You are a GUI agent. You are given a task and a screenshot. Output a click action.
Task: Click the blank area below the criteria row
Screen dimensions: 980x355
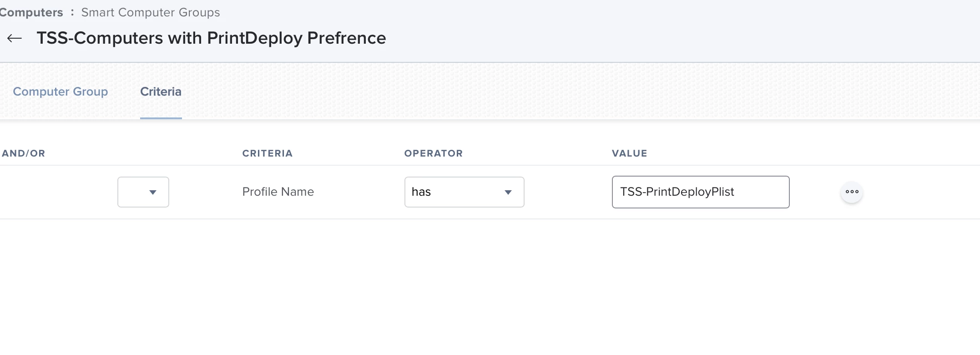coord(490,287)
